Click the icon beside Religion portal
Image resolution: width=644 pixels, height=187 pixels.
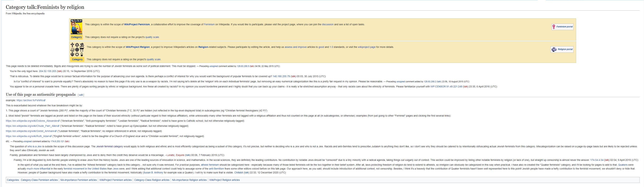554,49
